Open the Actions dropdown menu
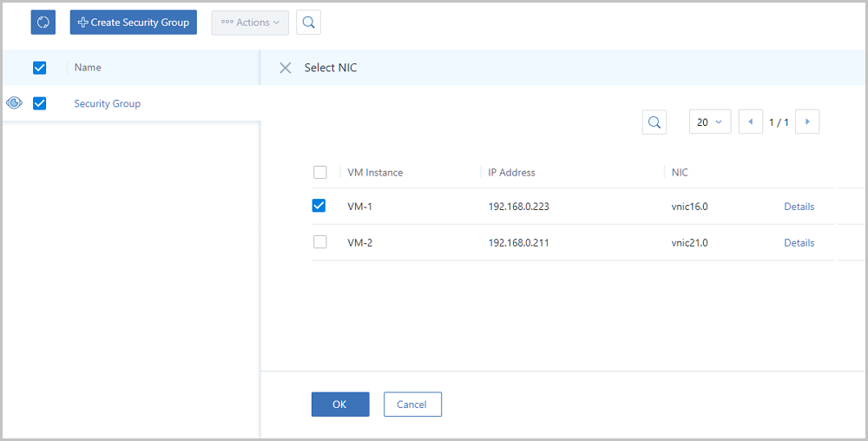868x441 pixels. pos(250,23)
